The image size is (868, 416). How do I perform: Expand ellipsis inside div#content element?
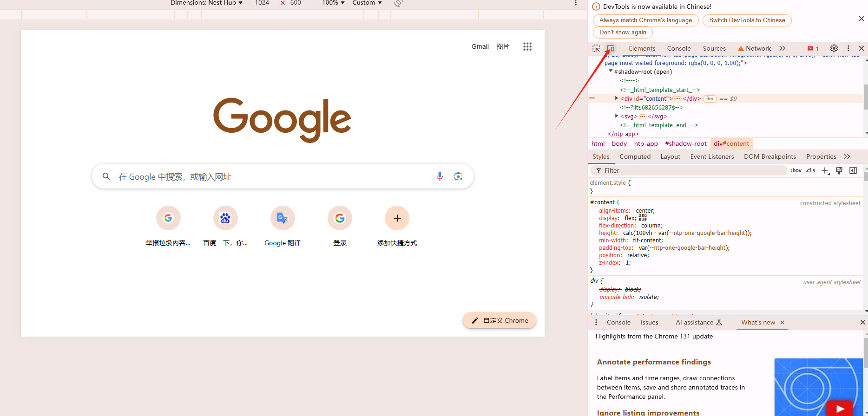point(677,98)
